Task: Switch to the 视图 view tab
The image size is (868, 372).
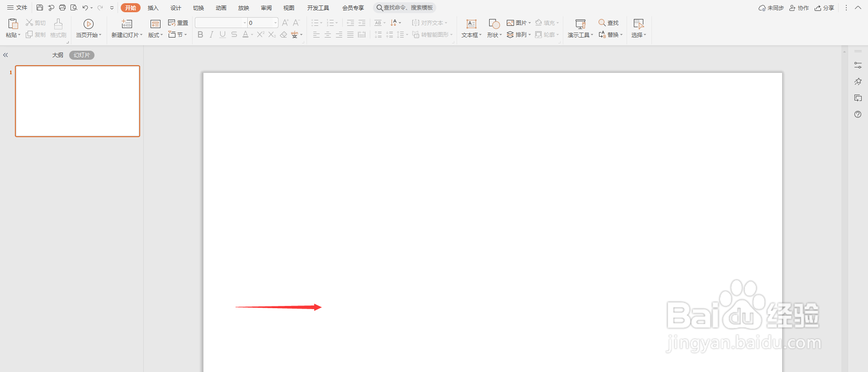Action: point(289,8)
